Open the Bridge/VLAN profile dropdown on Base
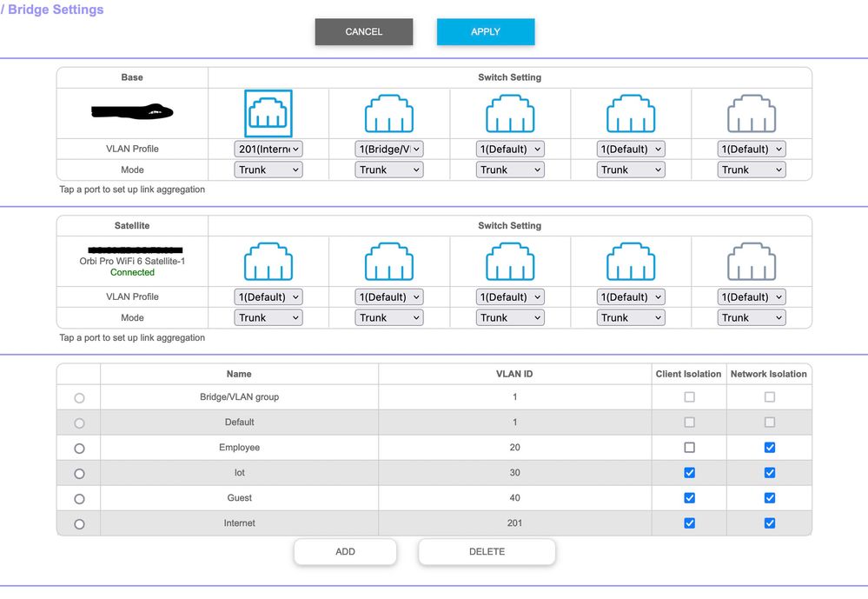 [x=389, y=149]
